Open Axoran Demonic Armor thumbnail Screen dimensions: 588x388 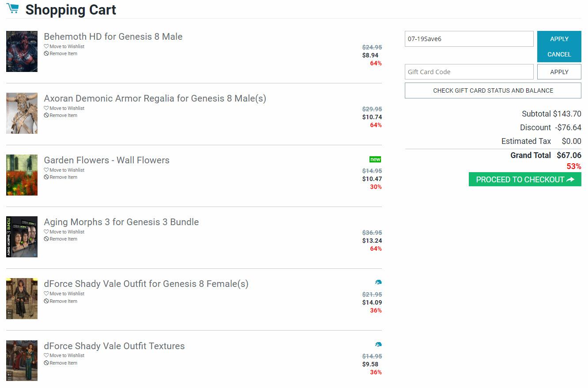point(22,113)
